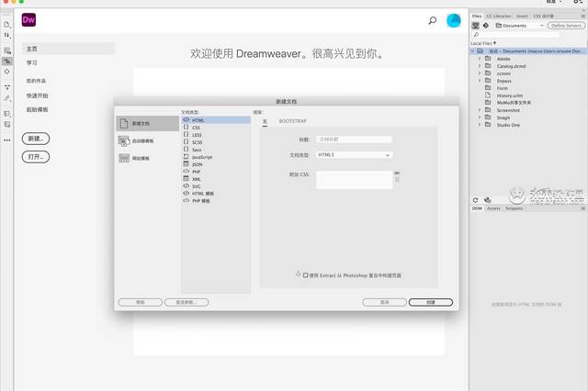588x391 pixels.
Task: Collapse the Documents site root node
Action: click(x=473, y=50)
